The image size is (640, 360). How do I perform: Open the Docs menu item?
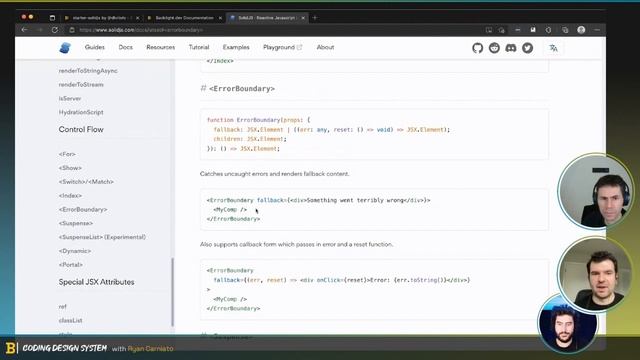(126, 47)
